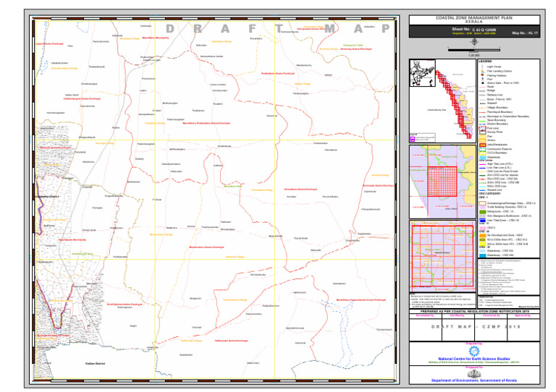Click the Light House legend symbol
The width and height of the screenshot is (556, 392).
pyautogui.click(x=482, y=67)
